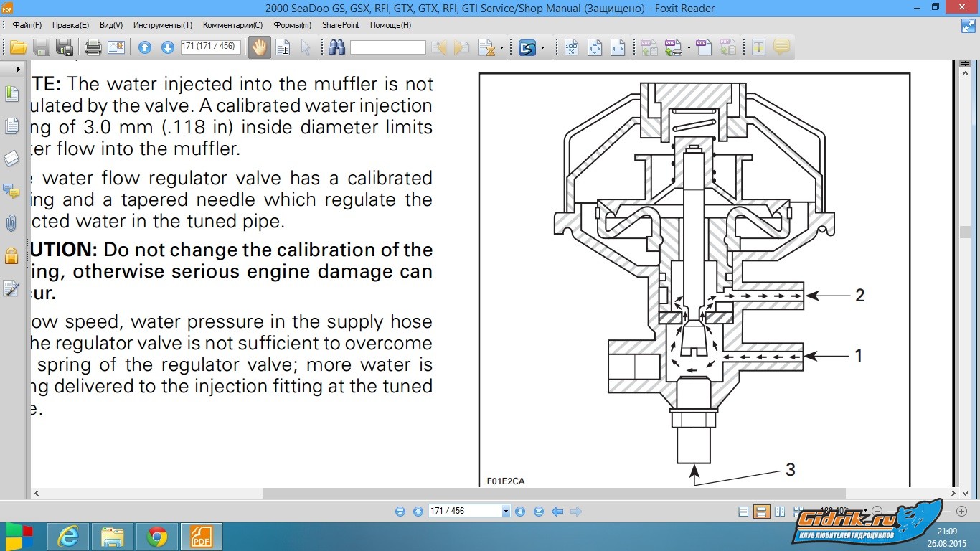The image size is (980, 551).
Task: Set zoom to actual size 100%
Action: 571,47
